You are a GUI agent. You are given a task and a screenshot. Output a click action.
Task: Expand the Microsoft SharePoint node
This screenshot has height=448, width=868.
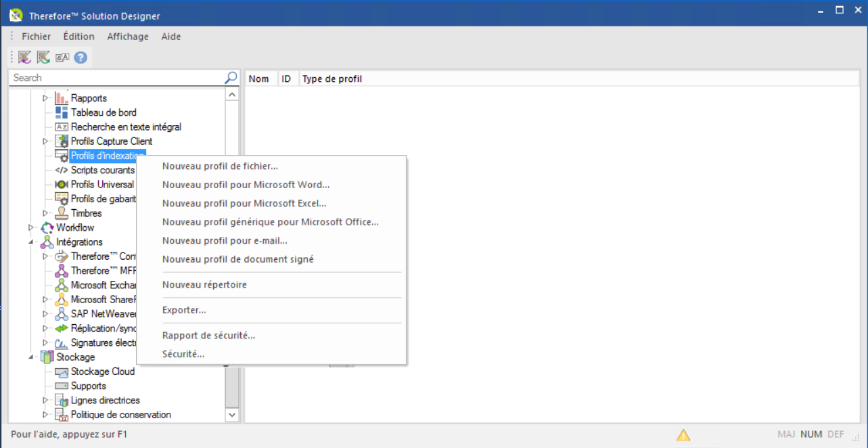(x=45, y=299)
